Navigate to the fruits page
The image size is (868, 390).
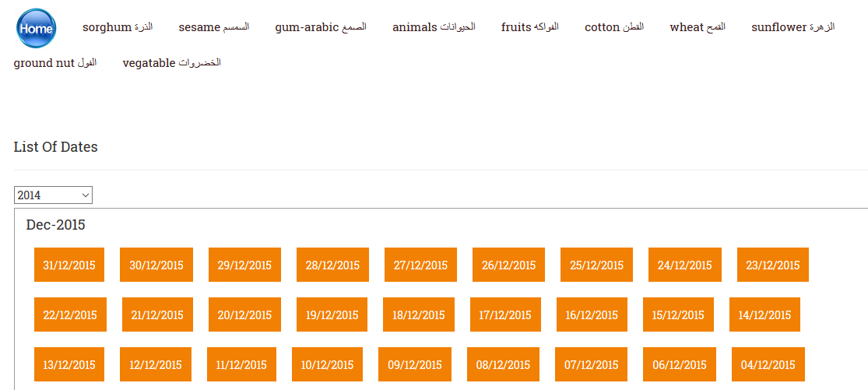coord(530,27)
